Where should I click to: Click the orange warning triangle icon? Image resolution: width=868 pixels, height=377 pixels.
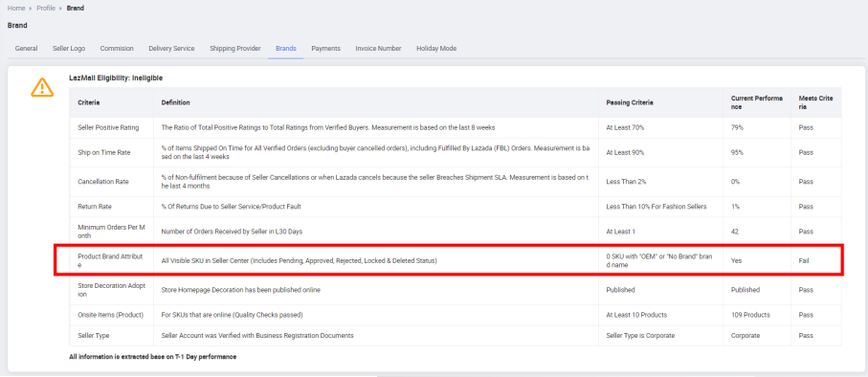[42, 87]
